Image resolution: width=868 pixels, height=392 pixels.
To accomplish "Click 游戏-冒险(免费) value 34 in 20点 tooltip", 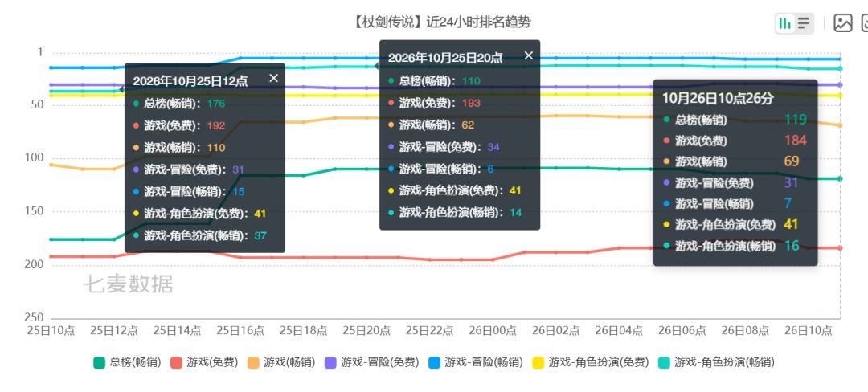I will tap(493, 147).
